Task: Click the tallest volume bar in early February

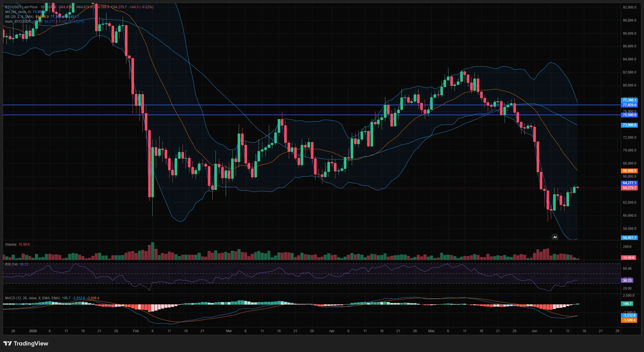Action: click(x=152, y=251)
